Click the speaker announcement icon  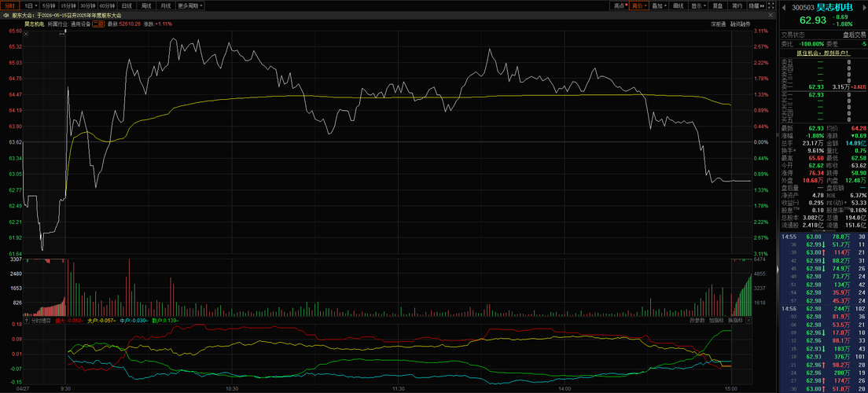click(6, 16)
